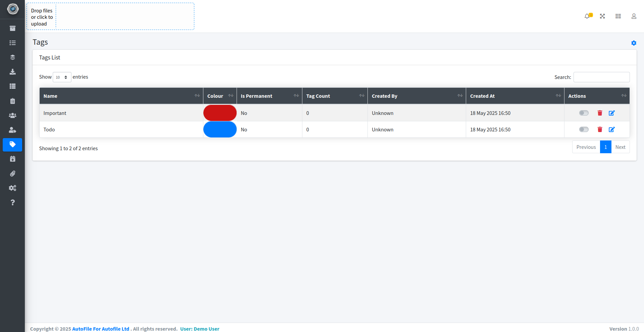Edit the Todo tag
Viewport: 644px width, 332px height.
point(611,129)
